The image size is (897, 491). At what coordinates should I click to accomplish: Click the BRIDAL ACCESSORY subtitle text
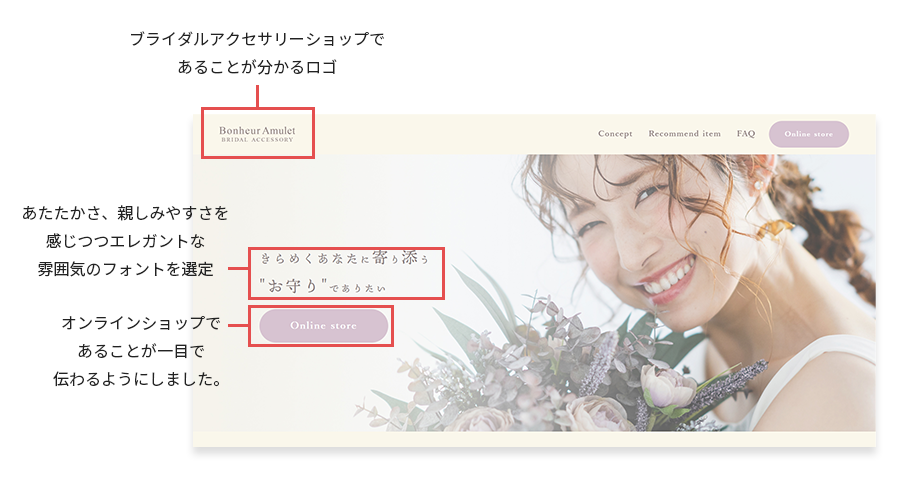tap(257, 140)
